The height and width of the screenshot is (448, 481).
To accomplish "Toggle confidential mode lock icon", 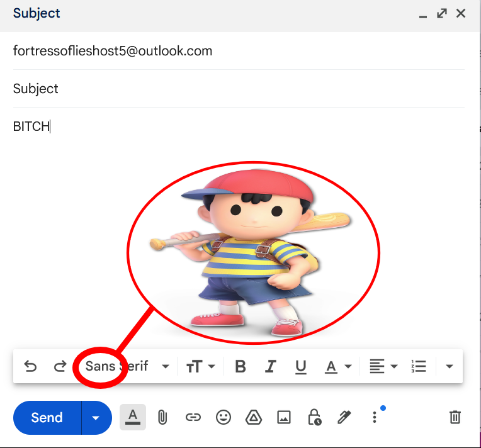I will pos(314,417).
